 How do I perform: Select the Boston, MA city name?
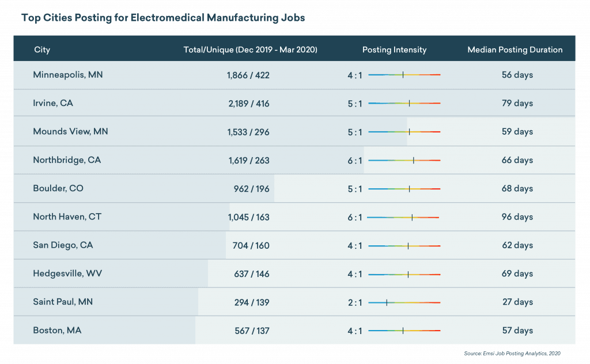pos(57,331)
